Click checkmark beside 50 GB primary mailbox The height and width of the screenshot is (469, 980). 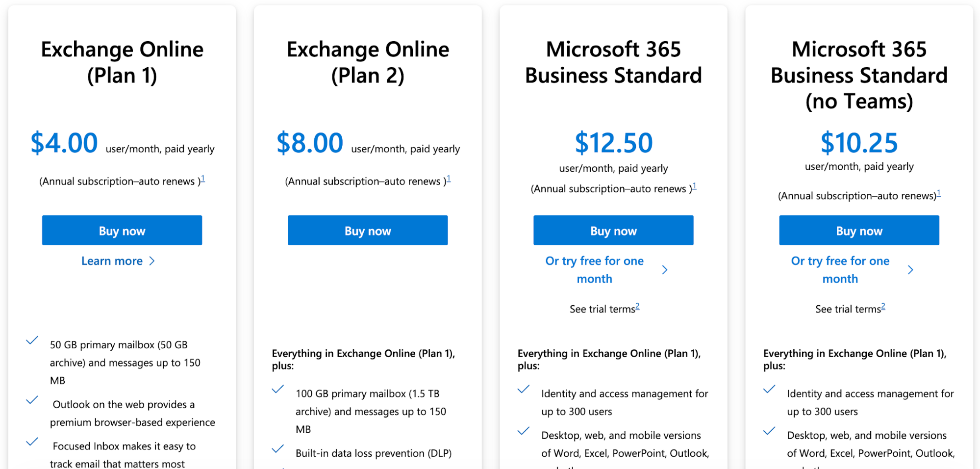click(32, 339)
